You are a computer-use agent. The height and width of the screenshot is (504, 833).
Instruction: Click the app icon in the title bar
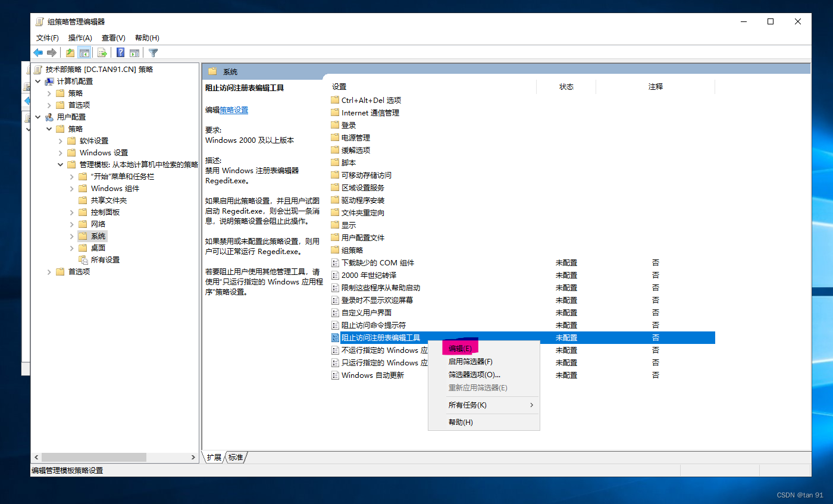[x=39, y=21]
